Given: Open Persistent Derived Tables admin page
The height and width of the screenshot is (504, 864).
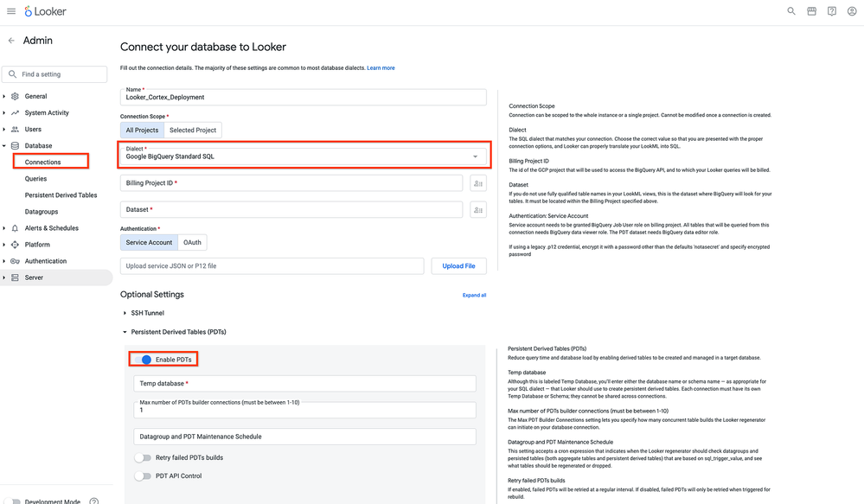Looking at the screenshot, I should 61,195.
